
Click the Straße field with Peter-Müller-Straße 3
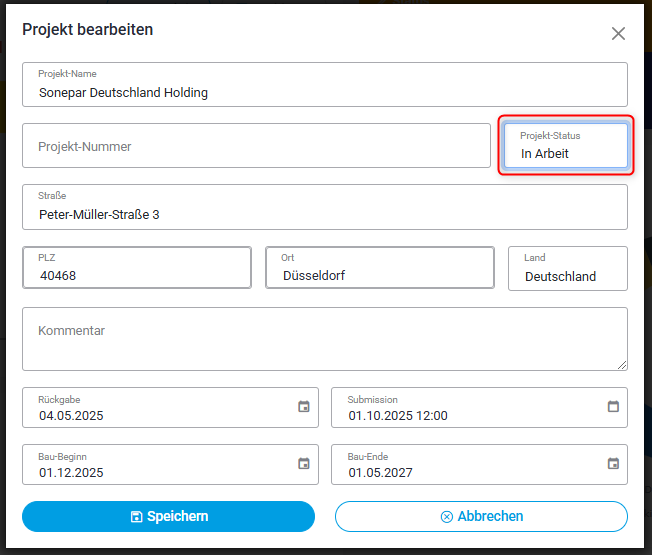[x=325, y=207]
